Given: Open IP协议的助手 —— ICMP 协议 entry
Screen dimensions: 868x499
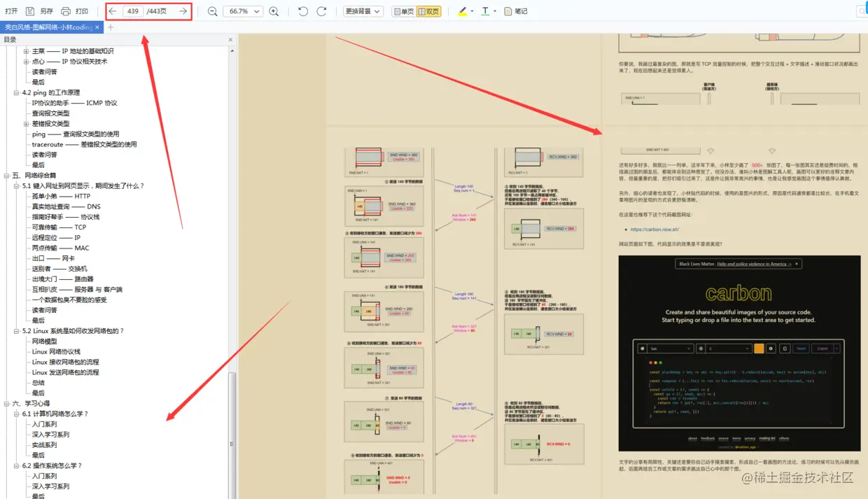Looking at the screenshot, I should [75, 103].
